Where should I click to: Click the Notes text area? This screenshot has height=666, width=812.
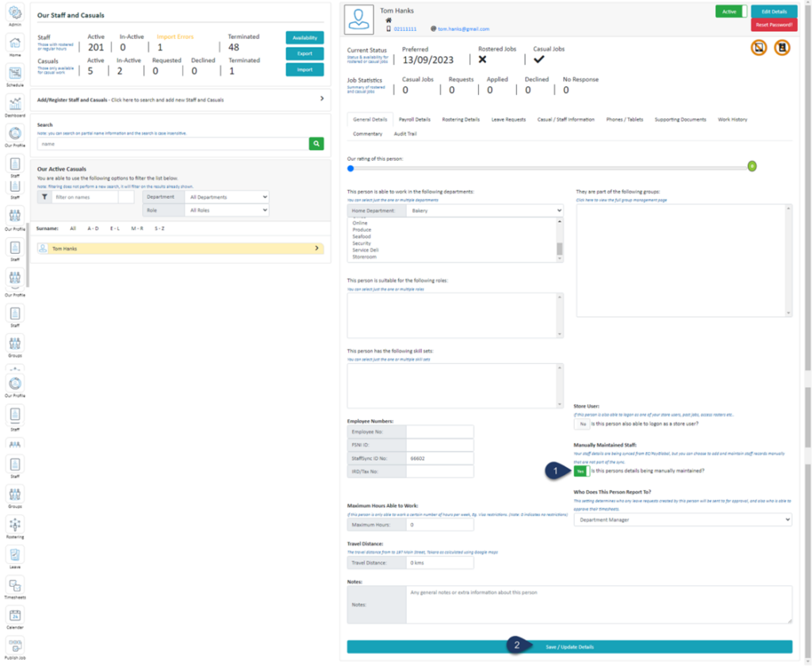[x=599, y=604]
